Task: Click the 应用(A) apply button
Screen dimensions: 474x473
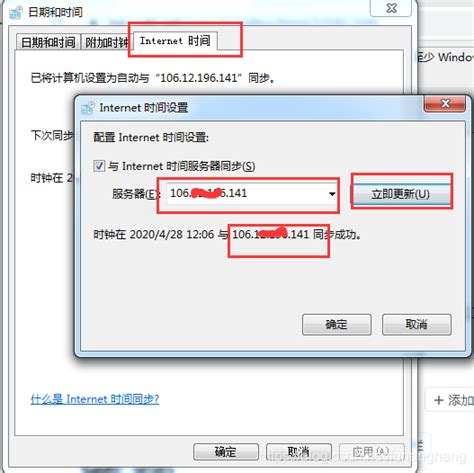Action: pyautogui.click(x=371, y=452)
